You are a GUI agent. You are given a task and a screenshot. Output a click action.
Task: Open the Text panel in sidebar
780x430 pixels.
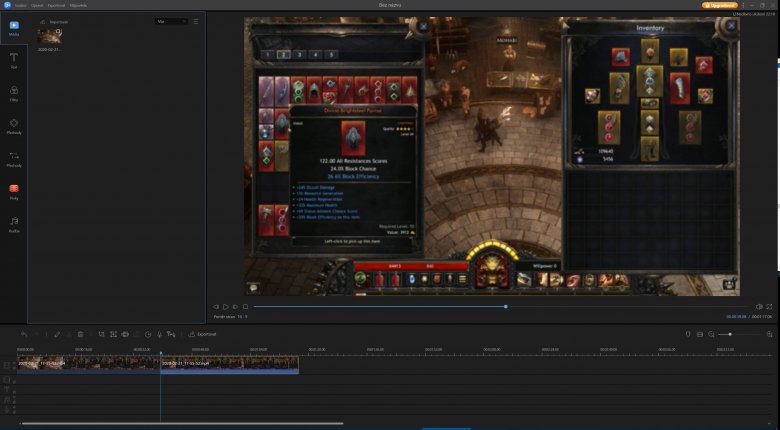[14, 61]
